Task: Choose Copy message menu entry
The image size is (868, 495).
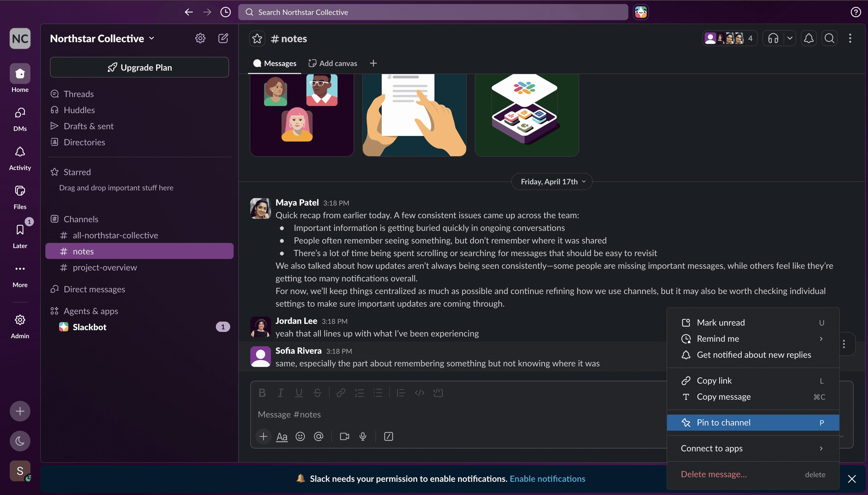Action: [x=753, y=397]
